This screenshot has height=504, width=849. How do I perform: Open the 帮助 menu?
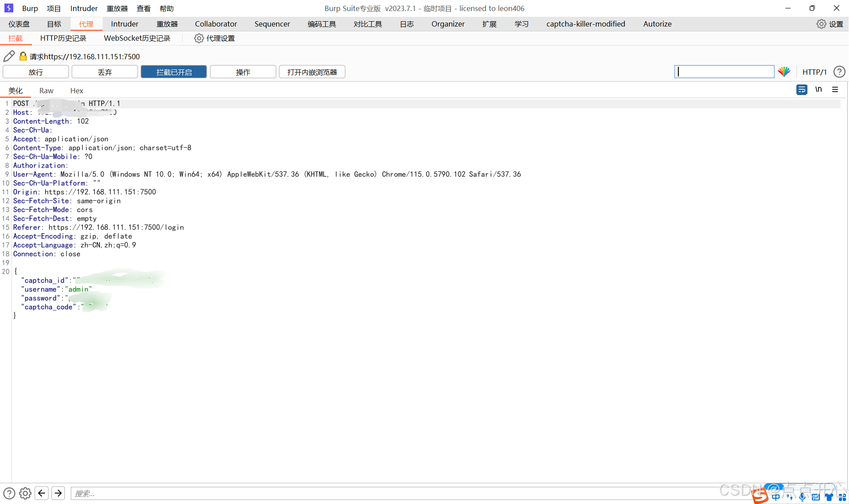coord(167,8)
